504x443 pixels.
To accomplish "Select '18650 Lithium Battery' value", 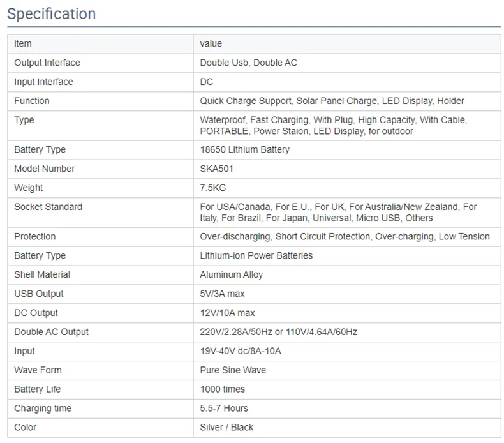I will point(244,149).
